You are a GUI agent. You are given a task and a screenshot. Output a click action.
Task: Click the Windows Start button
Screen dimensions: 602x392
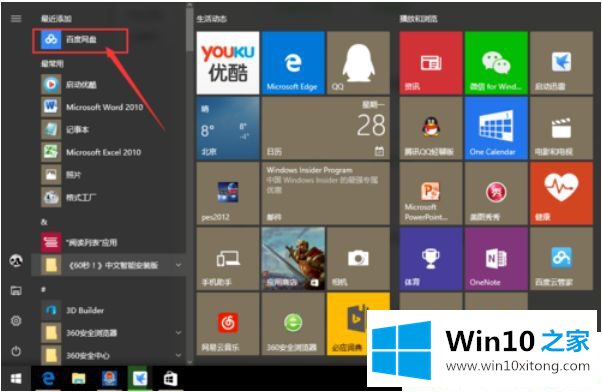click(16, 379)
